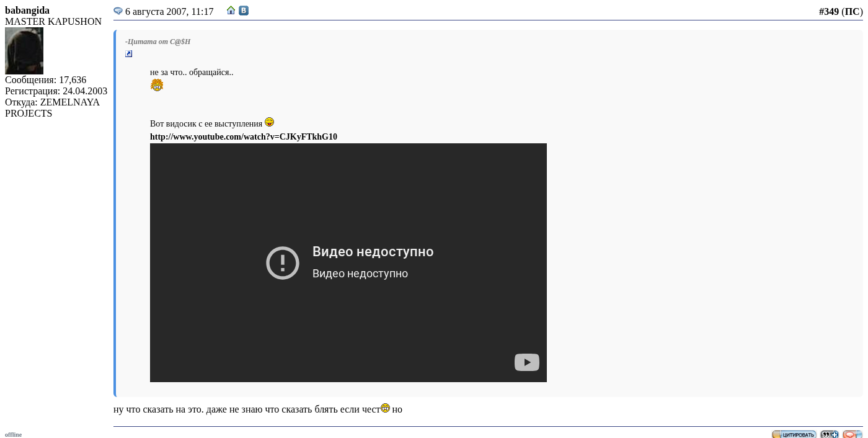Viewport: 868px width, 438px height.
Task: Click the multi-quote plus icon
Action: pos(829,434)
